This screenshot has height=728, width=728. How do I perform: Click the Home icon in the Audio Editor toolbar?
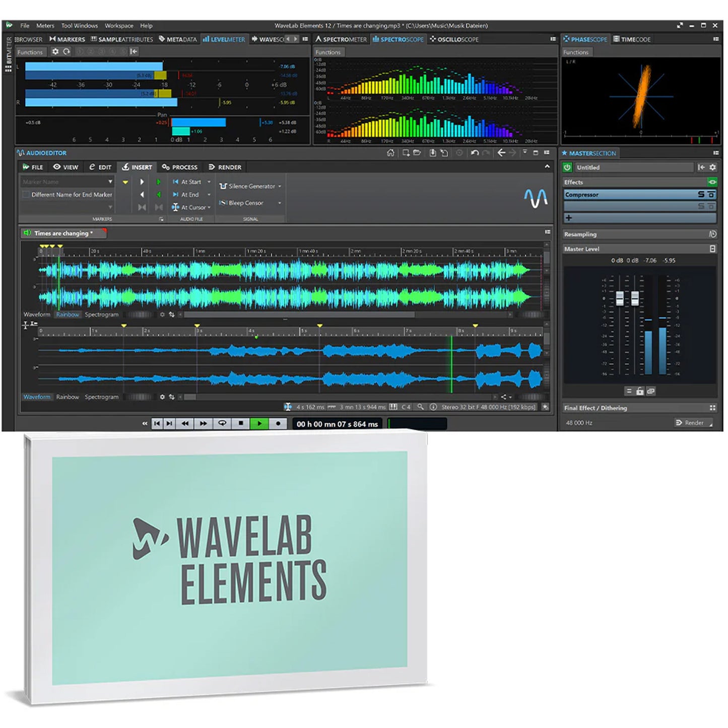coord(390,153)
